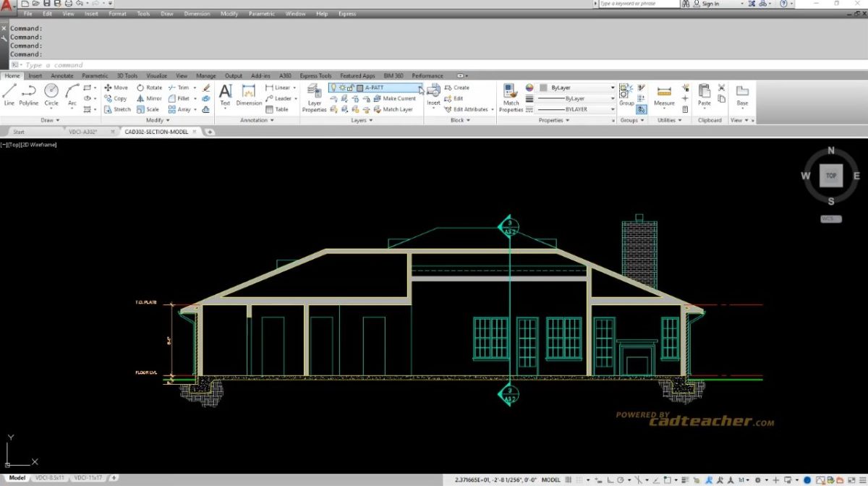
Task: Activate the Circle drawing tool
Action: click(x=51, y=93)
